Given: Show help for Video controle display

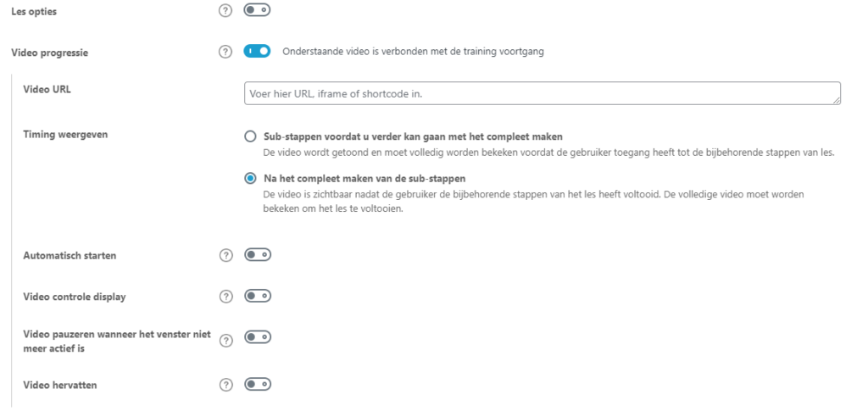Looking at the screenshot, I should [x=225, y=297].
